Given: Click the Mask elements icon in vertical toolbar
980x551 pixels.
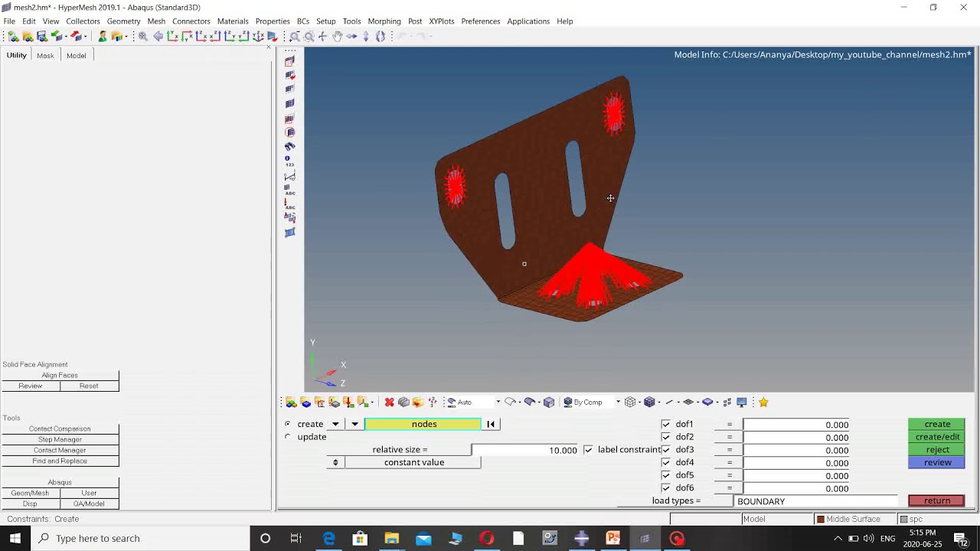Looking at the screenshot, I should click(289, 60).
